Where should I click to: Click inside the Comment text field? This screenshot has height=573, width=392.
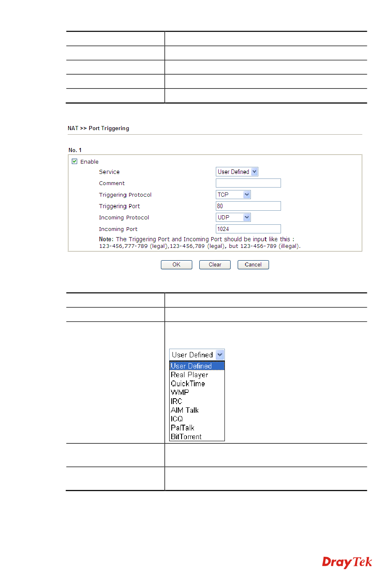coord(248,183)
